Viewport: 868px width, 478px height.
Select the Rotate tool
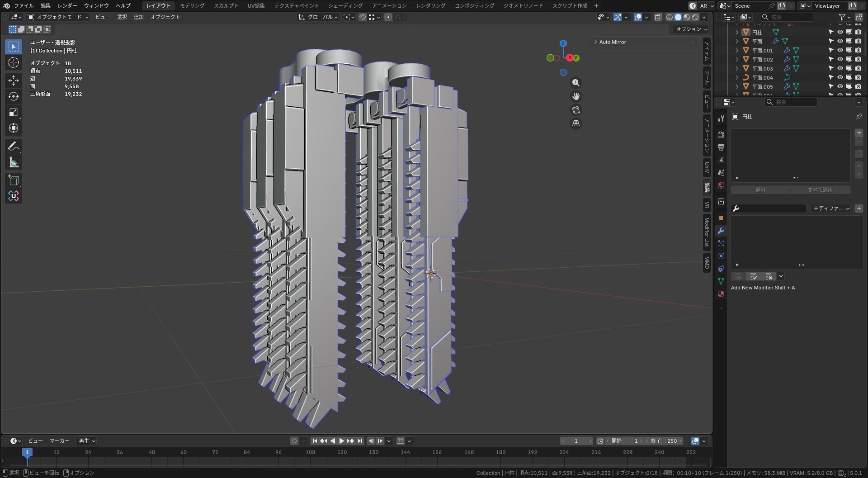tap(14, 96)
